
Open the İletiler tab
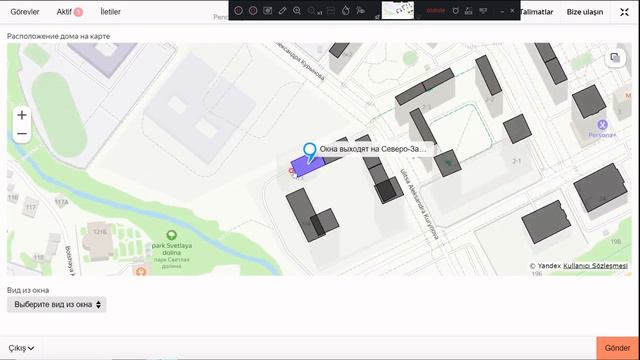(x=111, y=12)
